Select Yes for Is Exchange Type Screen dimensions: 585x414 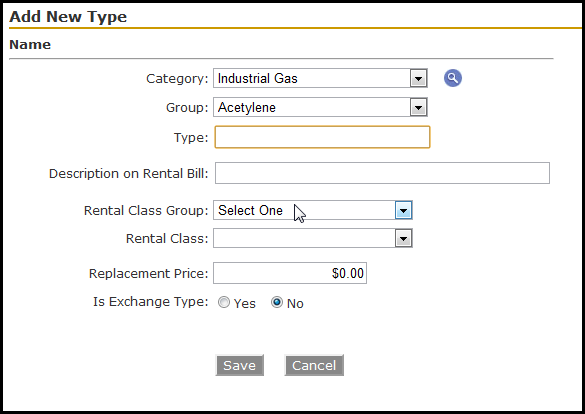(224, 302)
